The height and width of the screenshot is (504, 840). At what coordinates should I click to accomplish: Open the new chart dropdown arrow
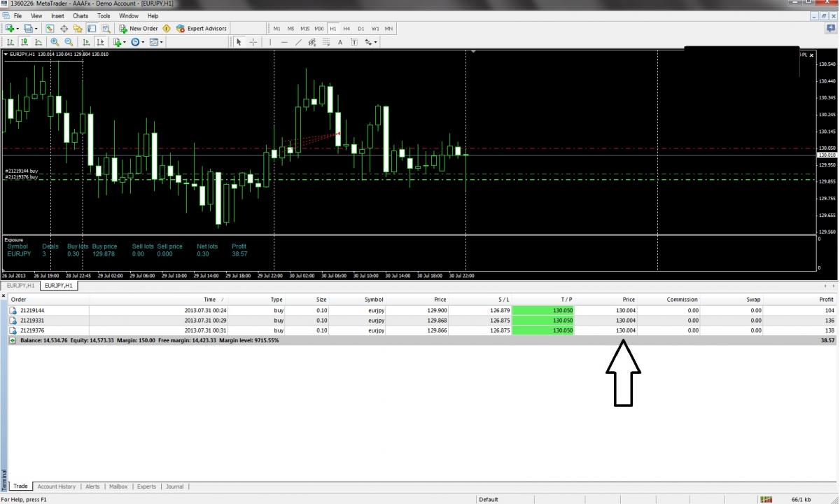pos(17,29)
